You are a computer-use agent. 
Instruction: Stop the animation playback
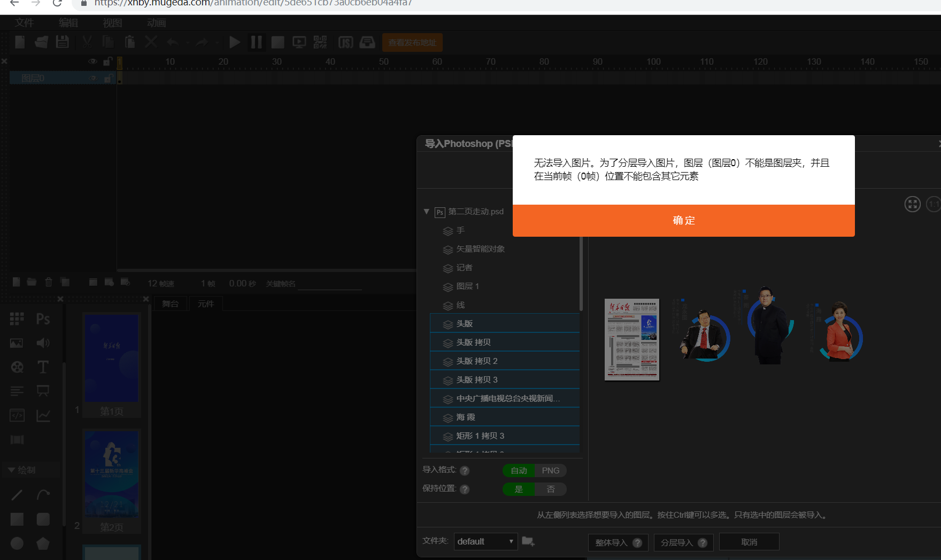pos(277,42)
